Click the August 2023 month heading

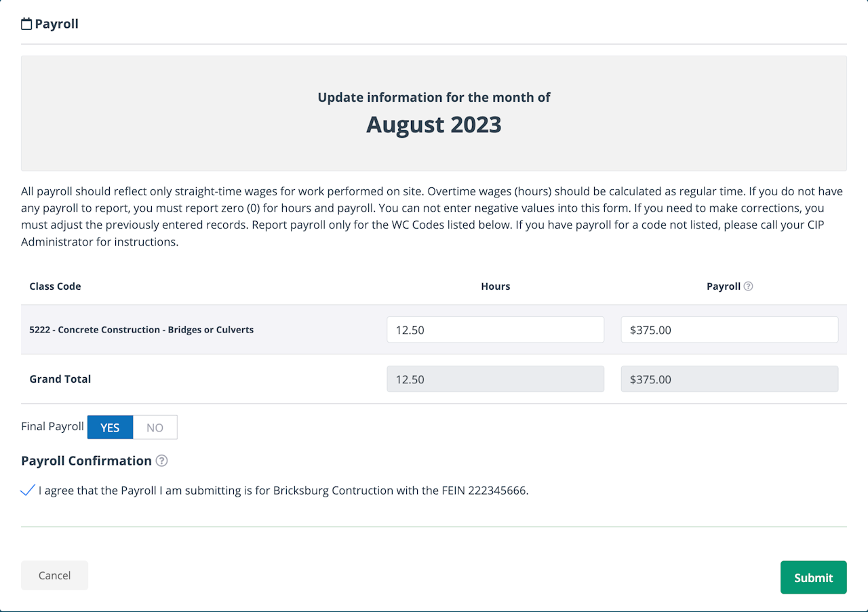(433, 125)
